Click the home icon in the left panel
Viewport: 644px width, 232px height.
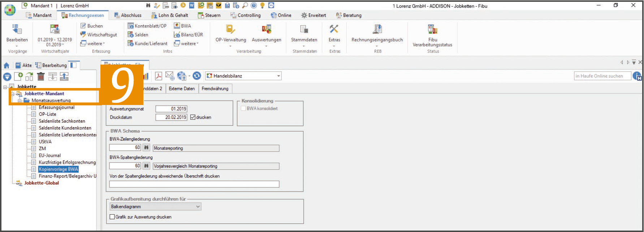click(7, 65)
